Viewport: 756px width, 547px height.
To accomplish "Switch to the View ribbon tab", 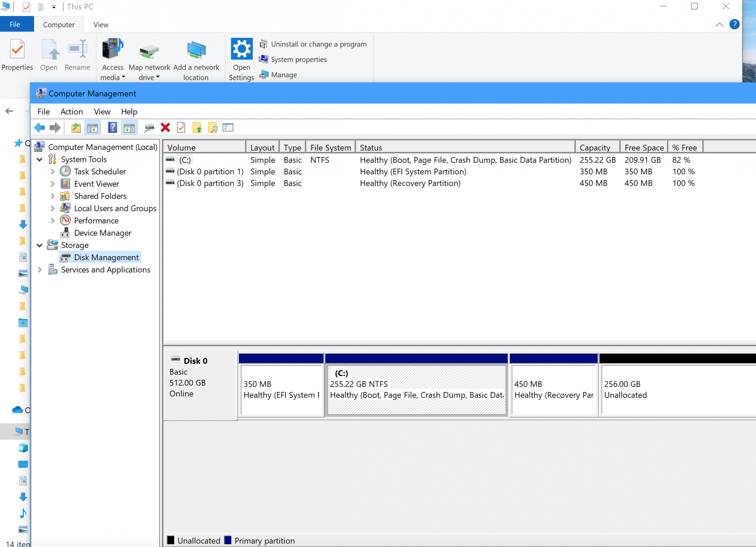I will tap(101, 25).
